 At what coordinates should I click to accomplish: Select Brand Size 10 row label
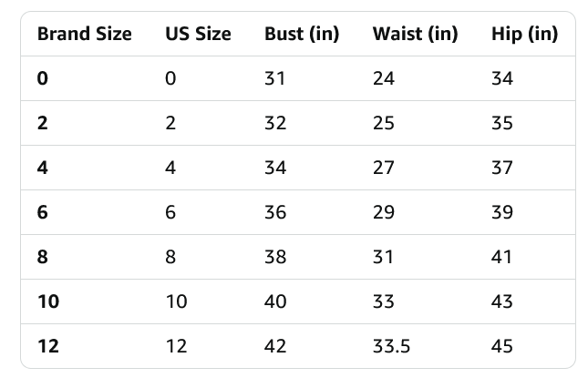click(47, 301)
